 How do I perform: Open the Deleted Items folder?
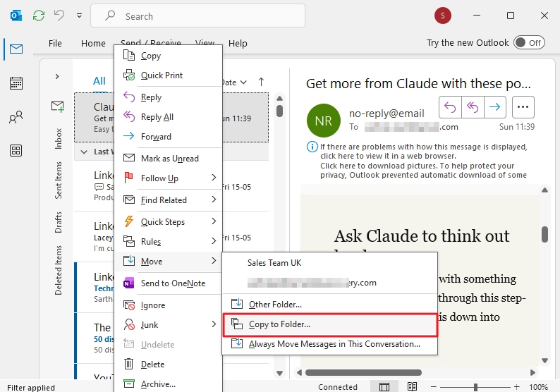(x=58, y=270)
